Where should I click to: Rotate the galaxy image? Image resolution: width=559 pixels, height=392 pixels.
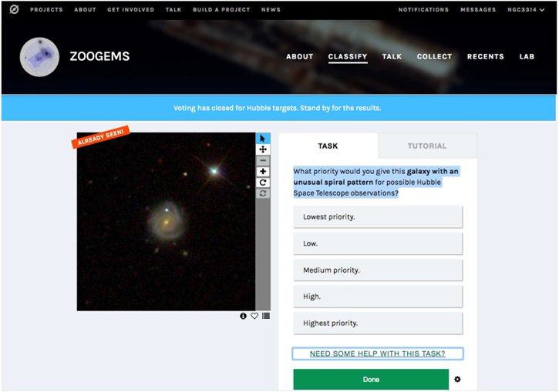pos(263,183)
